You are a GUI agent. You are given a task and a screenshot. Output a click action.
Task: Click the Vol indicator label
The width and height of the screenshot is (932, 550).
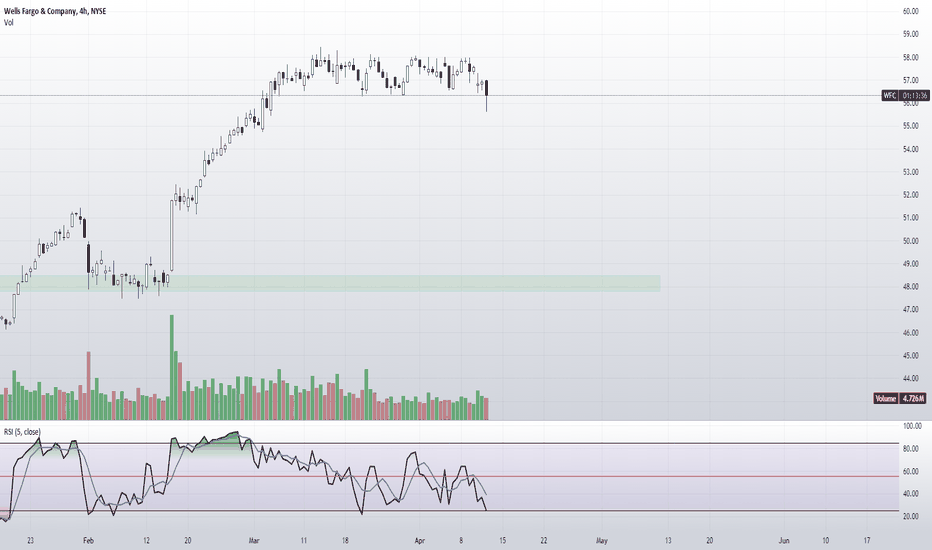pyautogui.click(x=8, y=23)
